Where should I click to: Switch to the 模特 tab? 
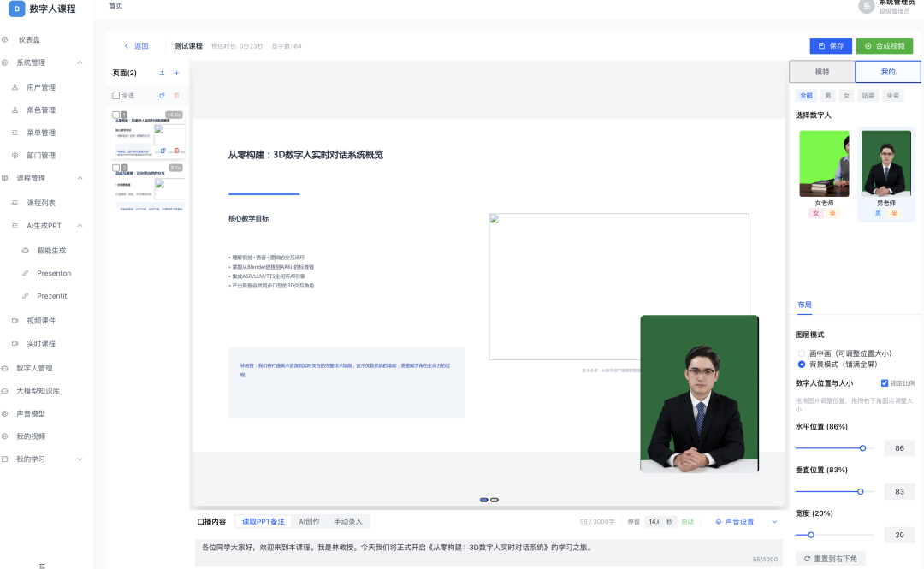coord(822,72)
